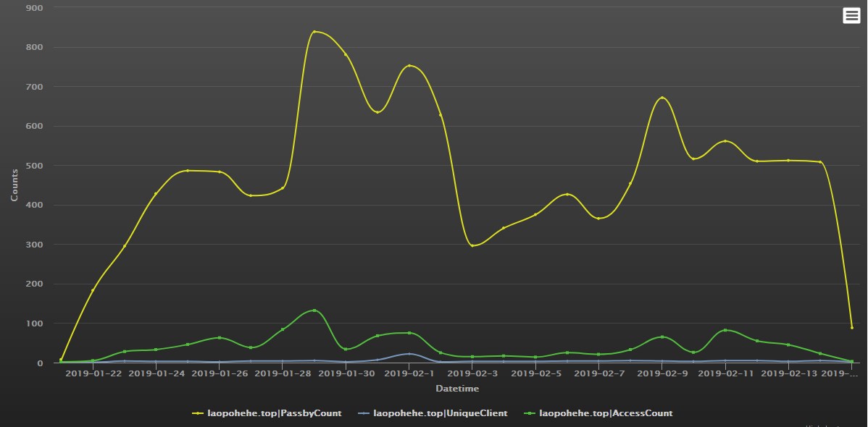Click the 2019-01-28 x-axis label
Screen dimensions: 868x427
283,373
